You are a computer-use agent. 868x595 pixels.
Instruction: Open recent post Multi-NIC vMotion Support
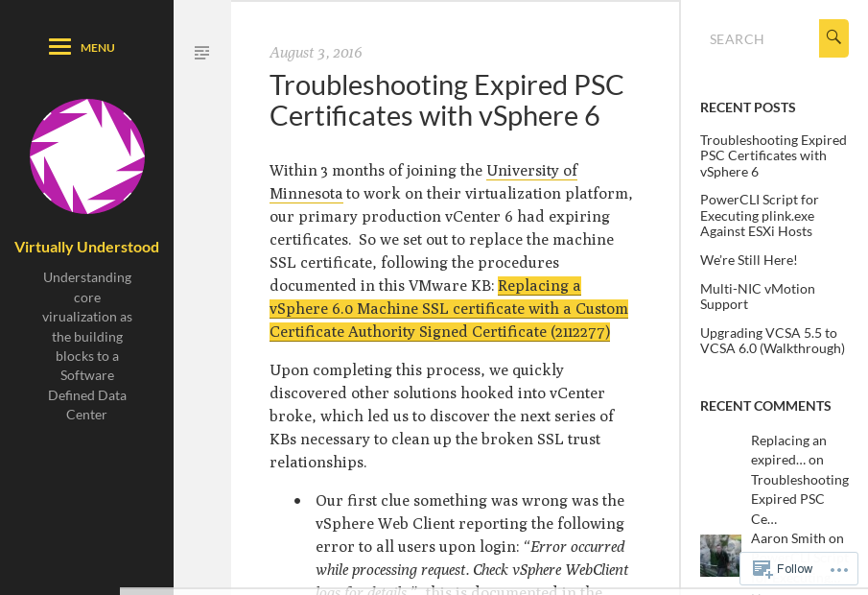pos(758,297)
